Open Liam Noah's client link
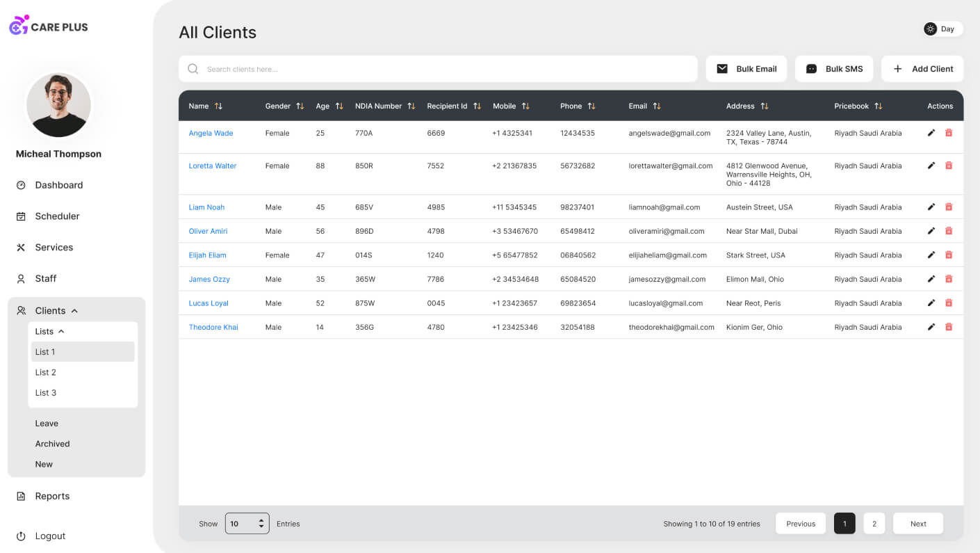The height and width of the screenshot is (553, 980). pyautogui.click(x=206, y=207)
